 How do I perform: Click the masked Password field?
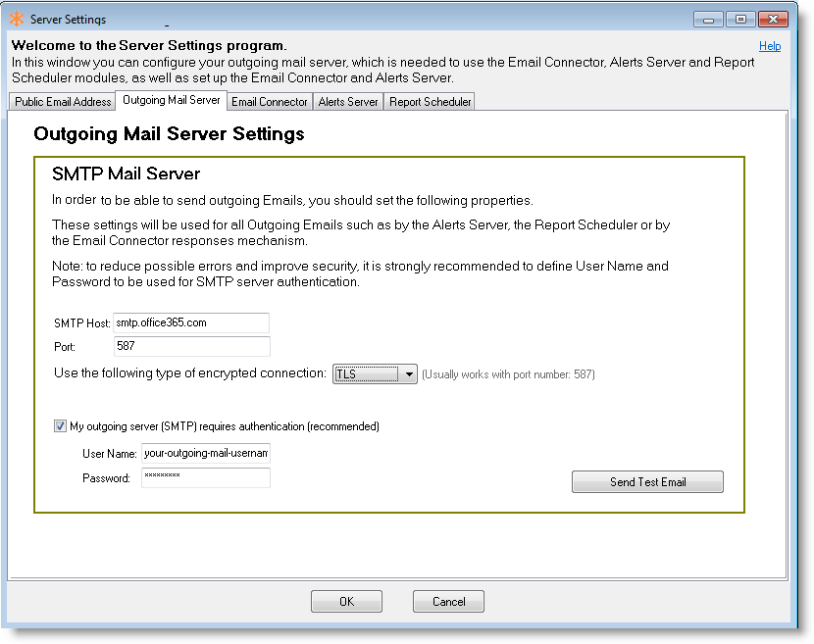point(206,477)
